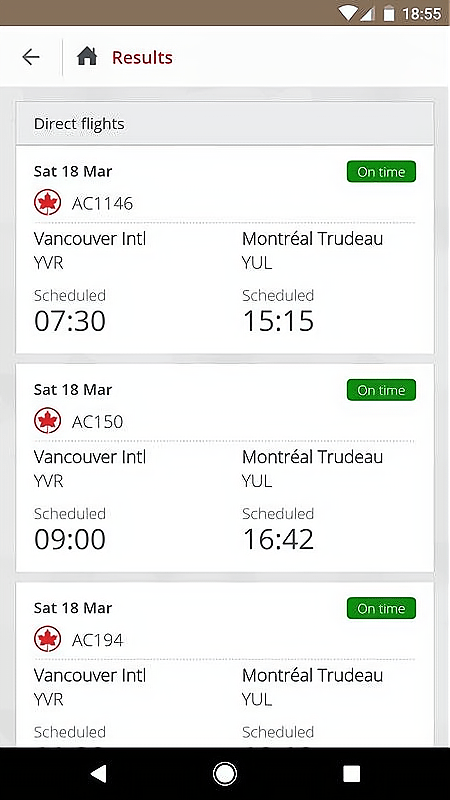Tap the back arrow in header
The image size is (450, 800).
pyautogui.click(x=31, y=57)
